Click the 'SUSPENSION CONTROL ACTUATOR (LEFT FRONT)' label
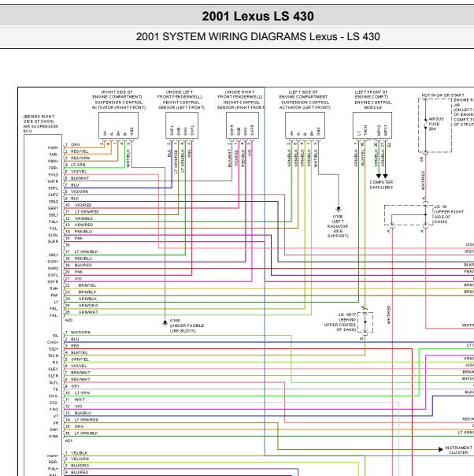The height and width of the screenshot is (476, 474). pos(305,105)
